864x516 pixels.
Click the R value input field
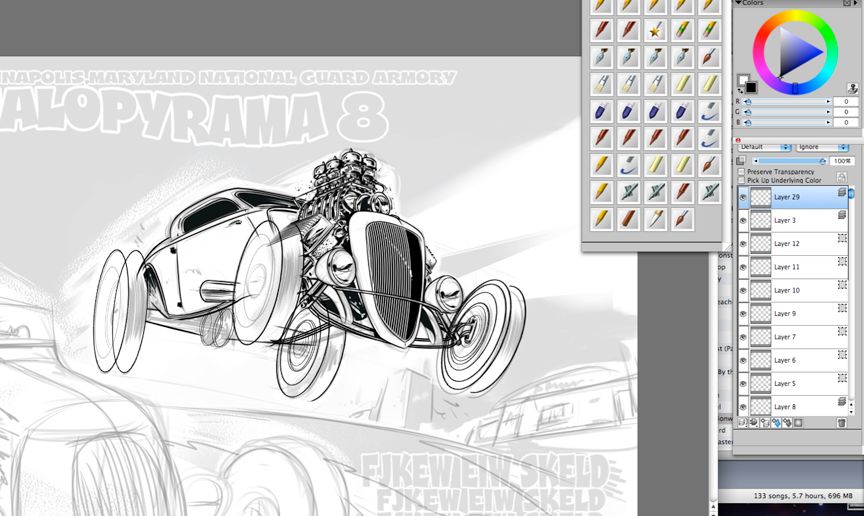[x=845, y=101]
